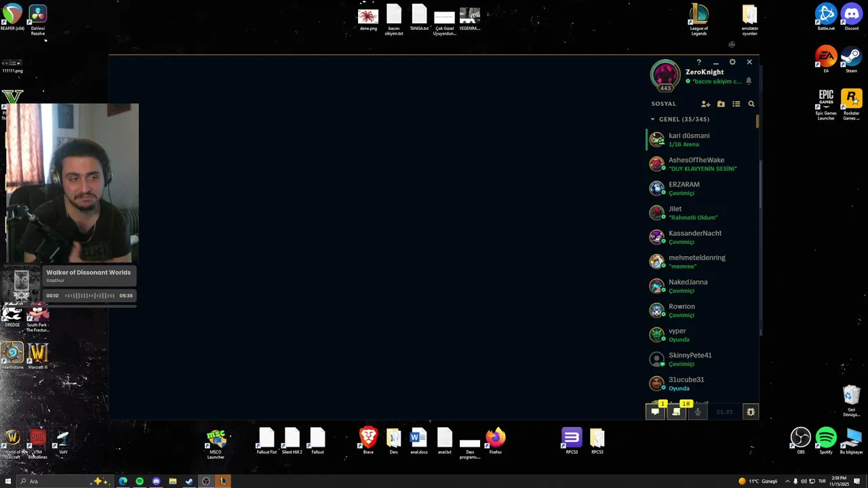Open Warcraft III desktop shortcut
The height and width of the screenshot is (488, 868).
pos(38,355)
